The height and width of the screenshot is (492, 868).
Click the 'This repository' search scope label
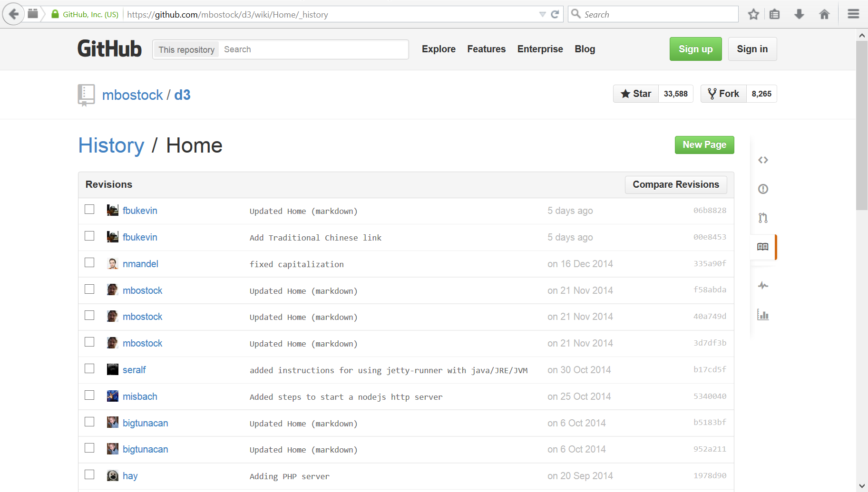click(x=186, y=49)
